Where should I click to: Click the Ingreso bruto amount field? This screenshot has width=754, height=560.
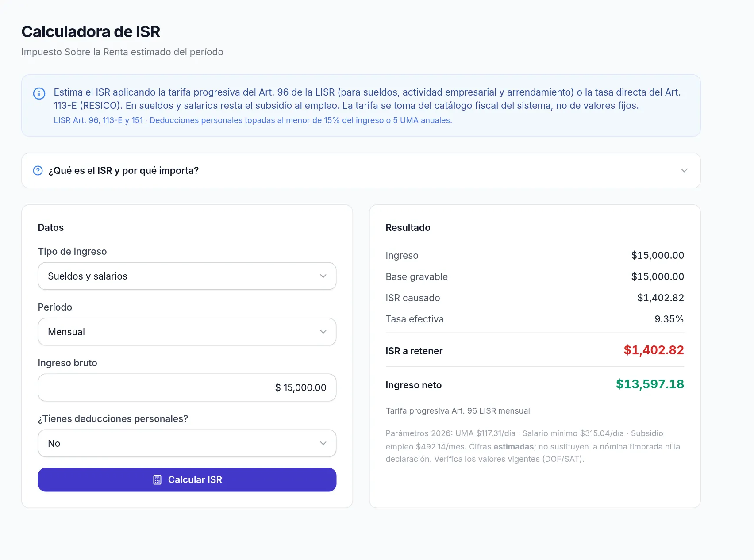click(187, 387)
